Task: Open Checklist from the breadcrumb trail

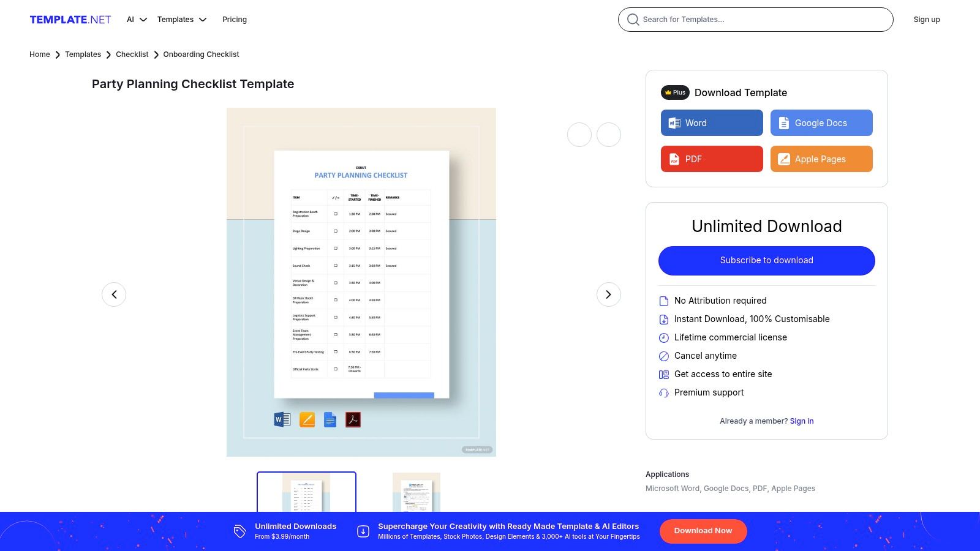Action: point(132,54)
